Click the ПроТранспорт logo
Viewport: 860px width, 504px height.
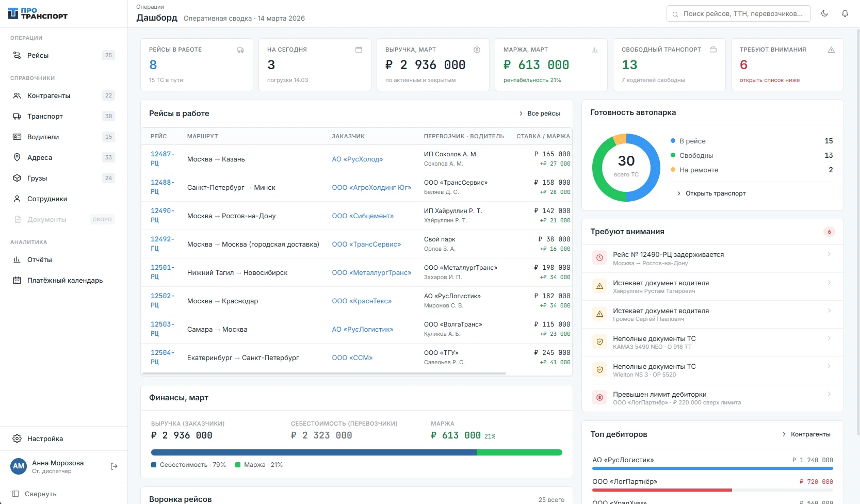(38, 13)
